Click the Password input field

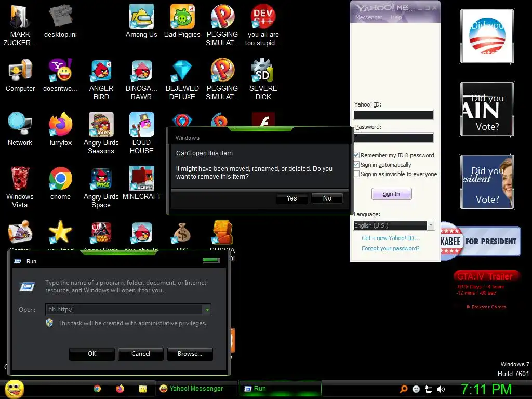[x=393, y=137]
